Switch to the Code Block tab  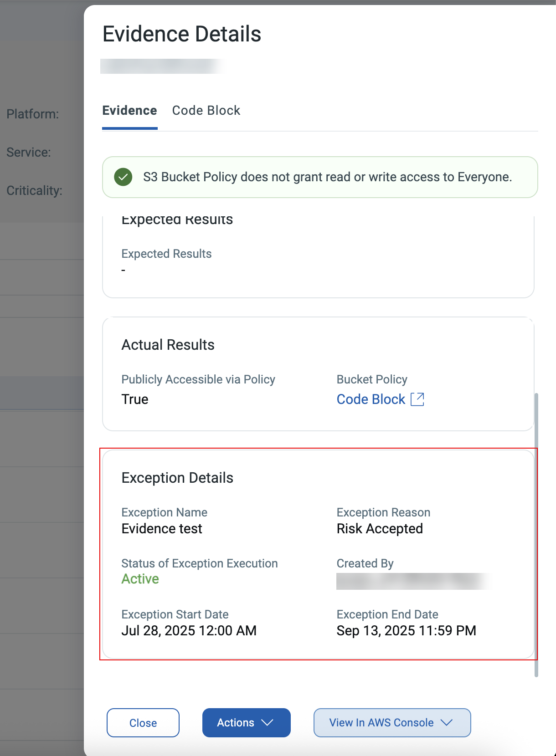point(206,111)
